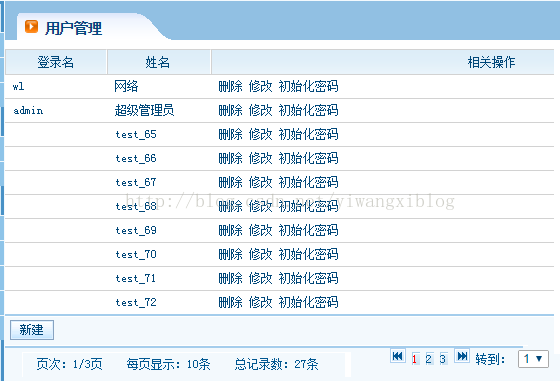Click 初始化密码 for admin user
This screenshot has width=560, height=381.
point(308,110)
